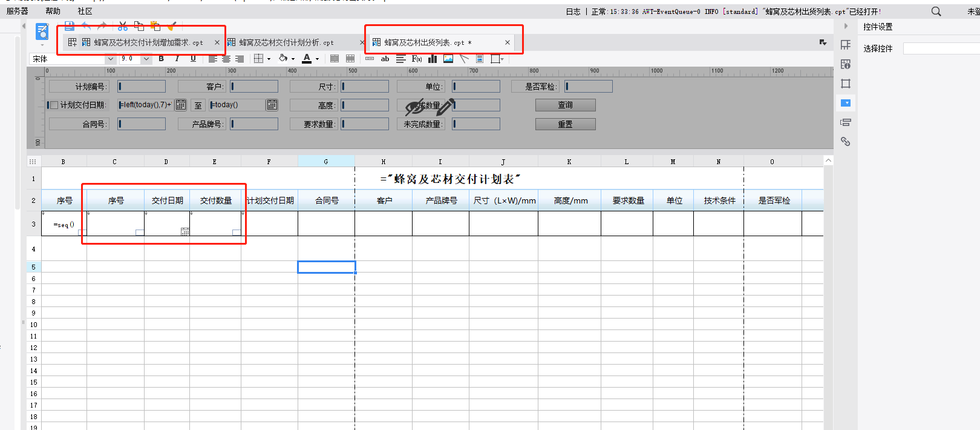Select the 是否军检 input widget

coord(589,87)
